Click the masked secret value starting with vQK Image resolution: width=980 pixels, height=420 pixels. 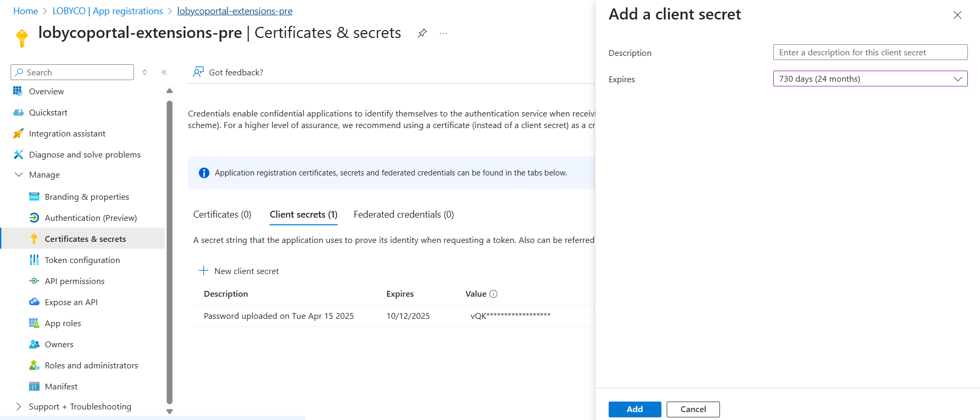pos(511,316)
